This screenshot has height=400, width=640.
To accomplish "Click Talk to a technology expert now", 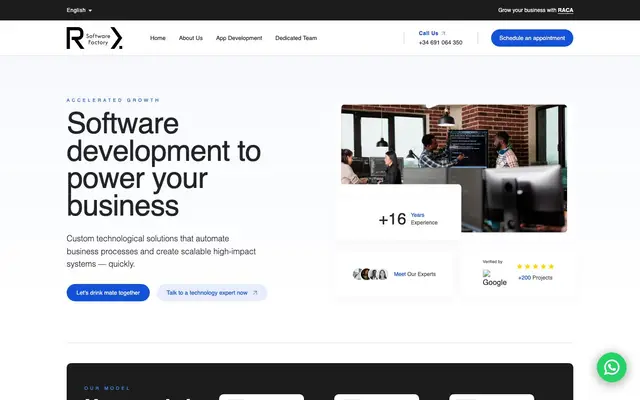I will [212, 293].
